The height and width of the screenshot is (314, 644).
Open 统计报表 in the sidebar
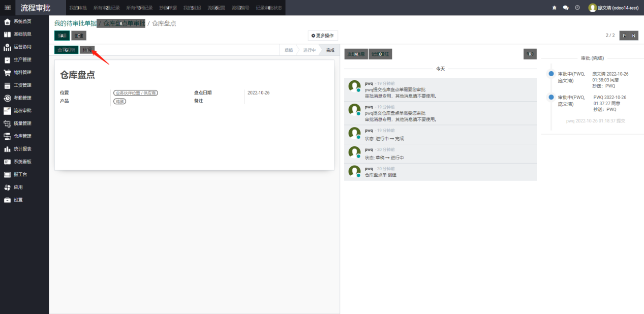click(x=22, y=149)
